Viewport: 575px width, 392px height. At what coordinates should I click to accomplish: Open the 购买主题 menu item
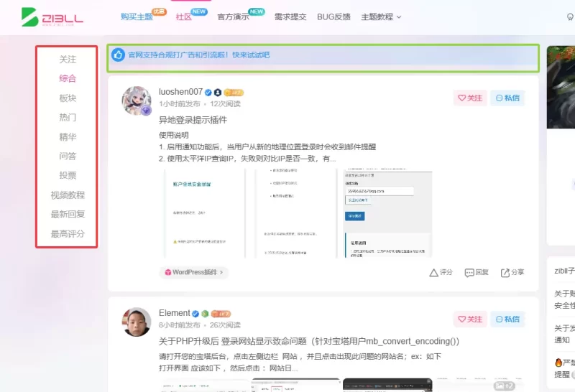tap(137, 17)
